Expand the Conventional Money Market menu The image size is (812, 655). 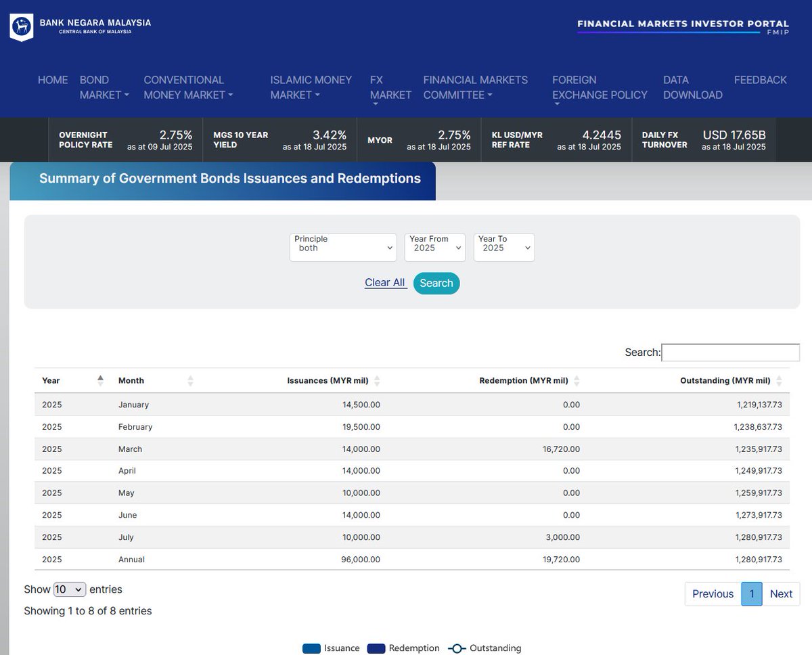pyautogui.click(x=188, y=87)
